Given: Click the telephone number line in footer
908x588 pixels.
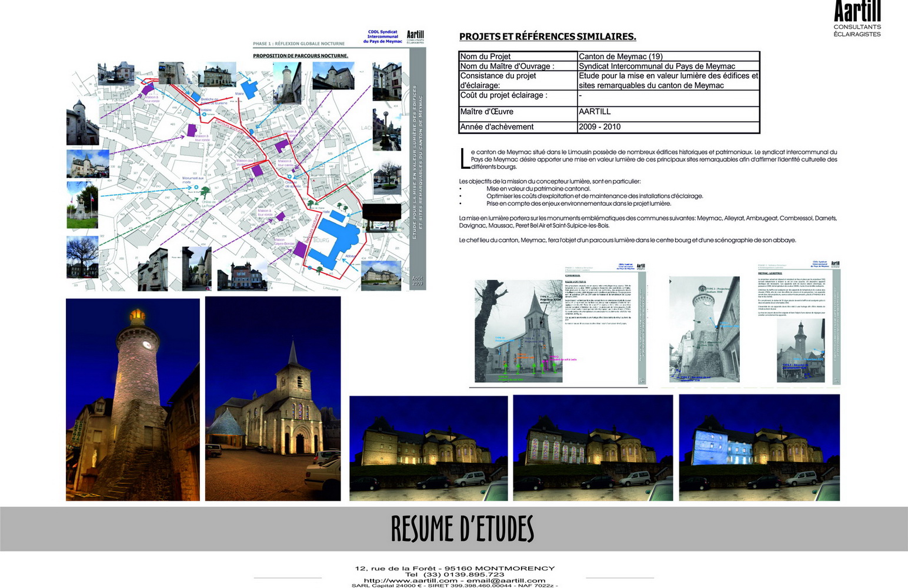Looking at the screenshot, I should tap(455, 574).
